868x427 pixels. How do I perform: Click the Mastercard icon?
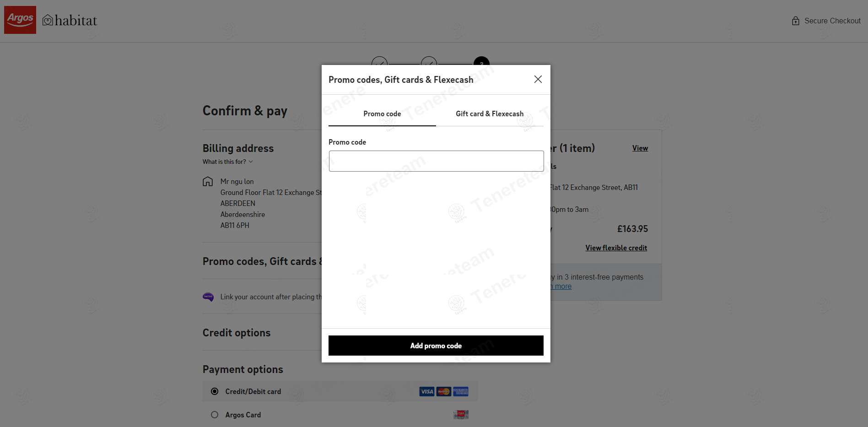click(x=443, y=392)
